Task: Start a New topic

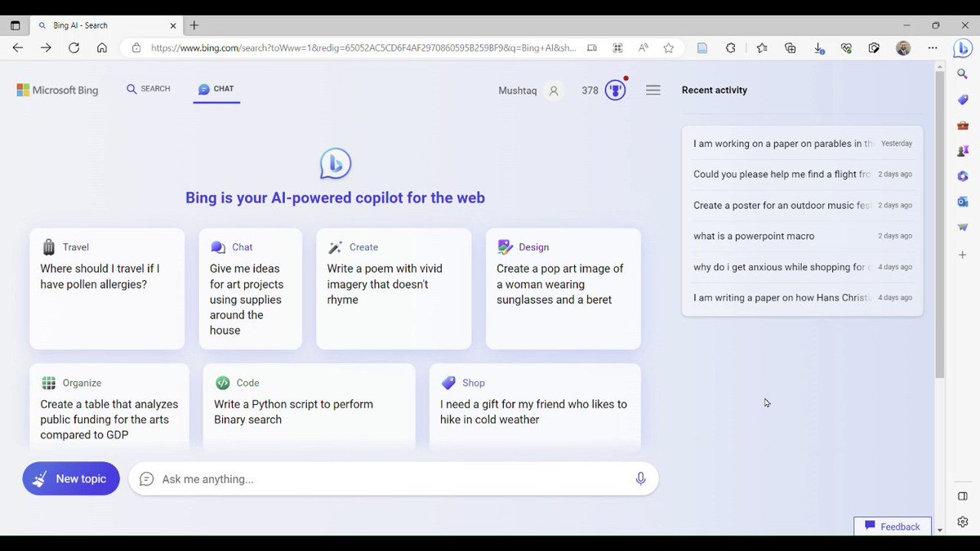Action: click(71, 479)
